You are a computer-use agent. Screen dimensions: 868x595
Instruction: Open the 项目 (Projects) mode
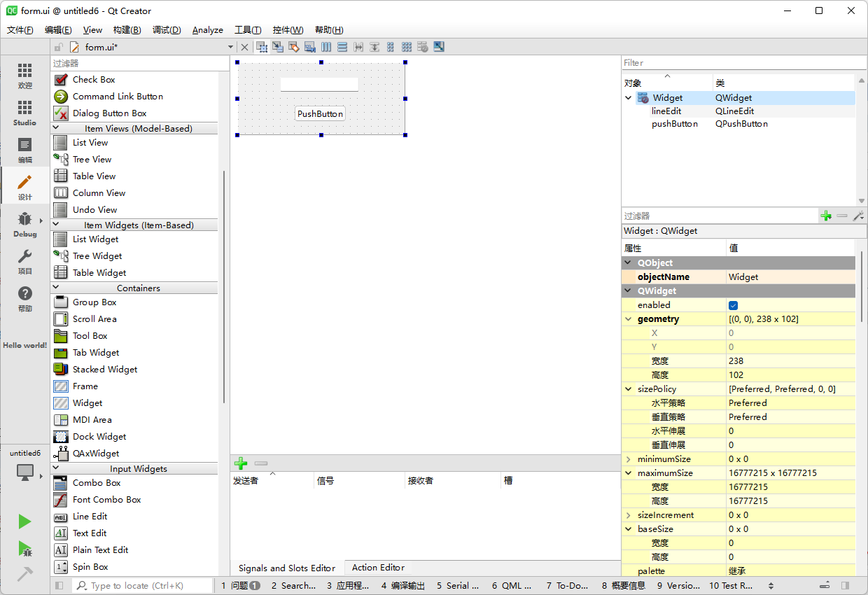pos(25,262)
